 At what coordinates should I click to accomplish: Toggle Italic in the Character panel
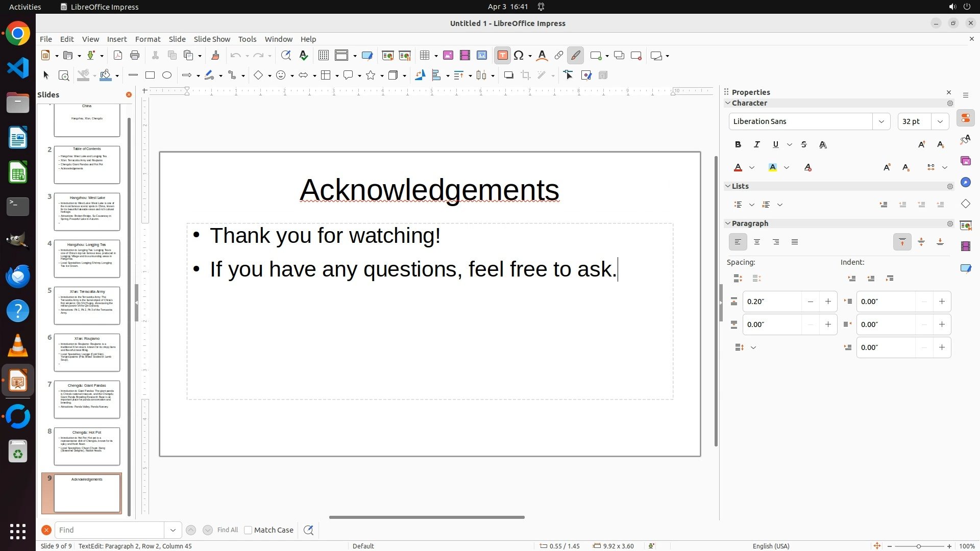pyautogui.click(x=757, y=145)
